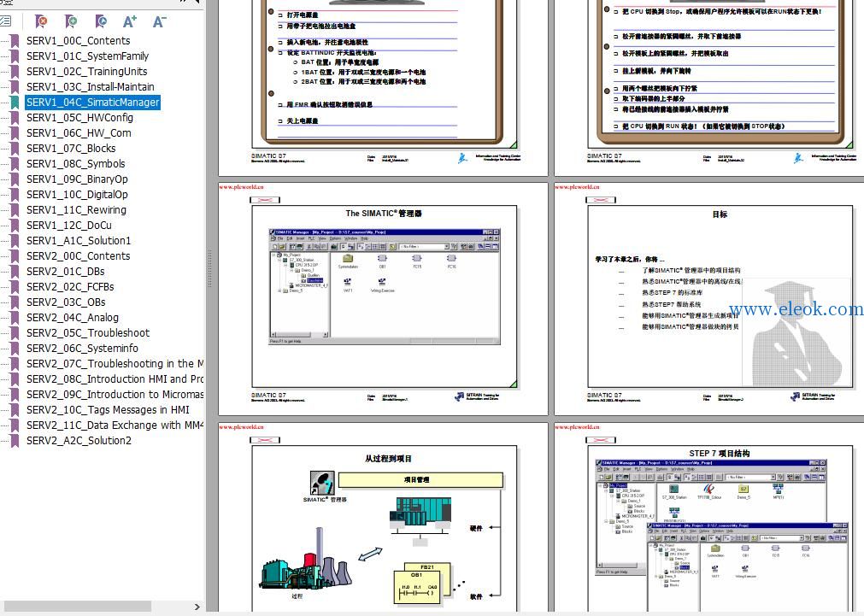Click the add new bookmark icon
Screen dimensions: 864x616
(x=71, y=21)
